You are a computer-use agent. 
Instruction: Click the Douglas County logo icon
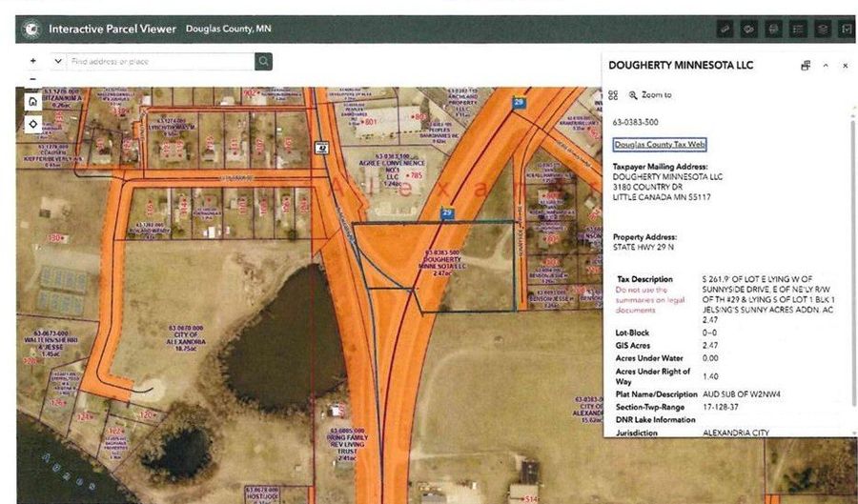[31, 29]
